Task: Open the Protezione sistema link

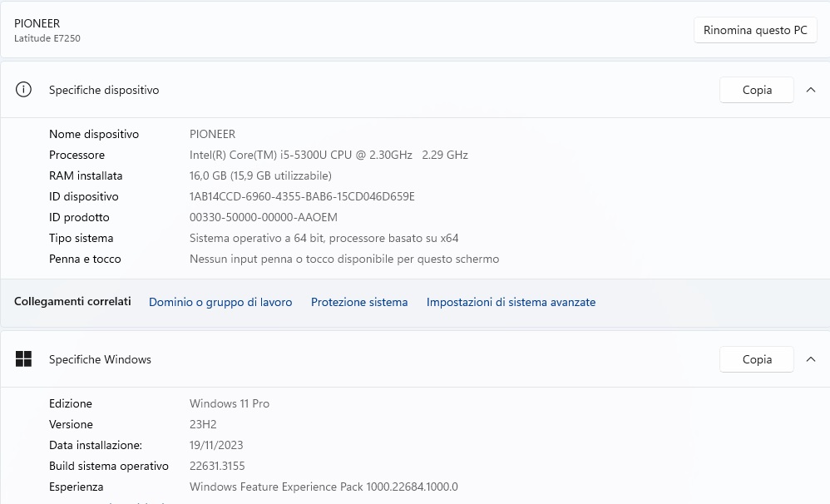Action: click(x=359, y=302)
